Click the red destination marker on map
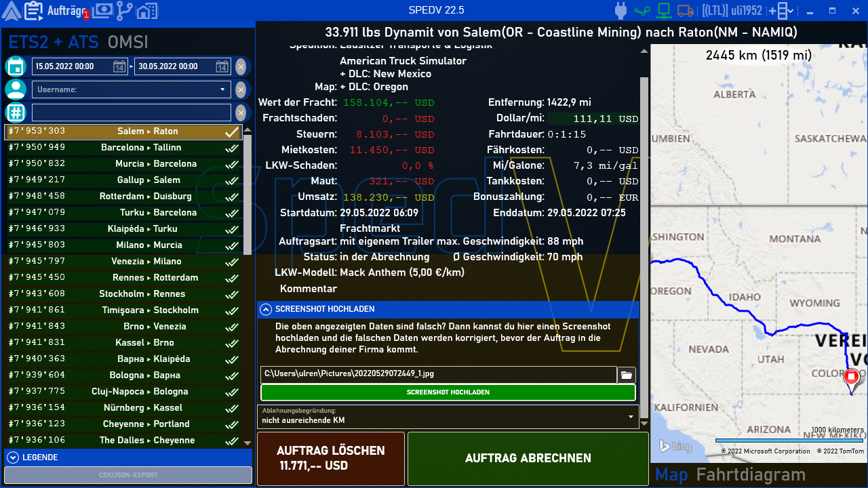 point(852,378)
